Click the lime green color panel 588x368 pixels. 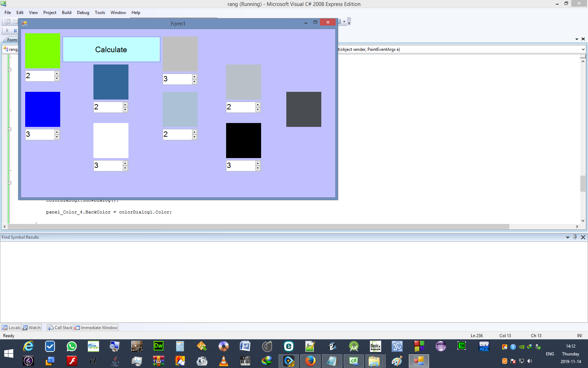pyautogui.click(x=43, y=51)
